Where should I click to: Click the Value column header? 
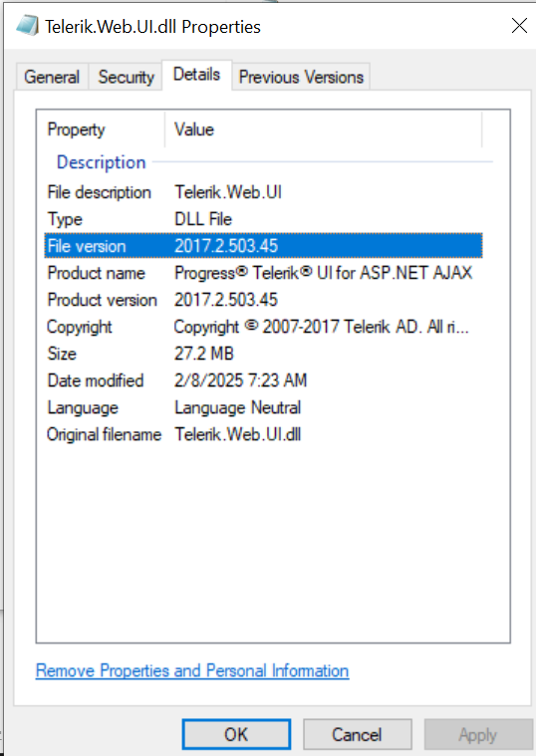pyautogui.click(x=194, y=129)
